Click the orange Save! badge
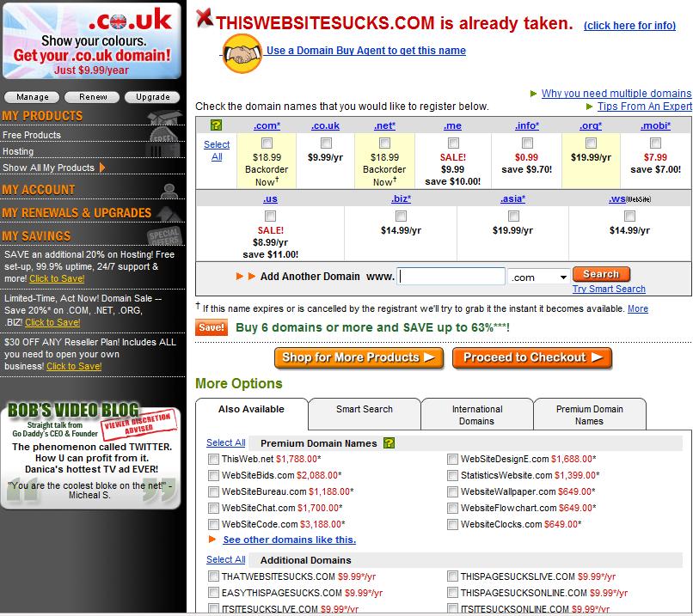The width and height of the screenshot is (693, 616). coord(212,327)
